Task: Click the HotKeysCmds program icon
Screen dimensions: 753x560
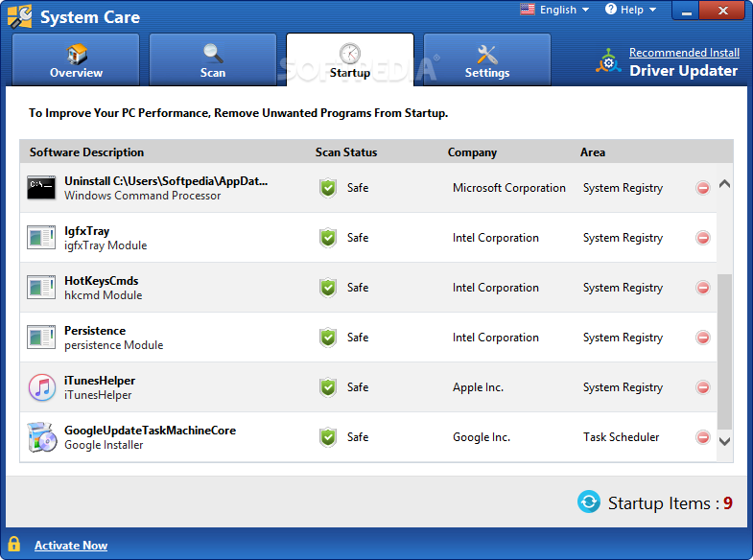Action: point(41,287)
